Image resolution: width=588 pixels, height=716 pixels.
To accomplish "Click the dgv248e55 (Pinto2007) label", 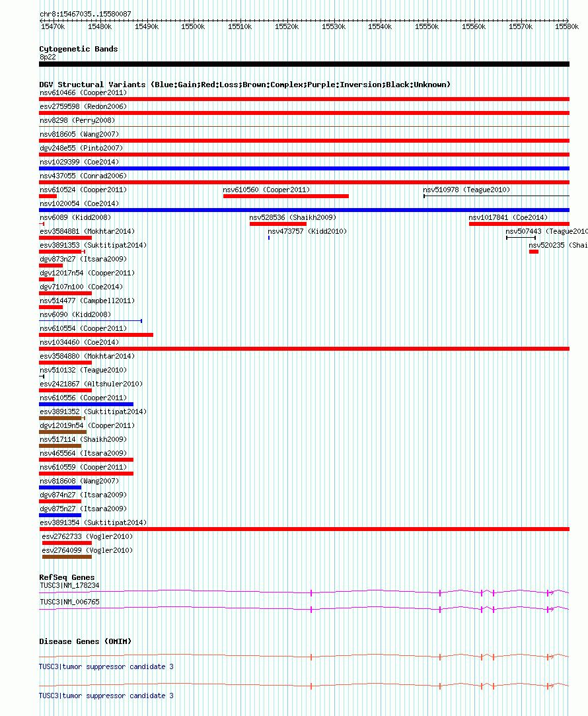I will pos(81,148).
